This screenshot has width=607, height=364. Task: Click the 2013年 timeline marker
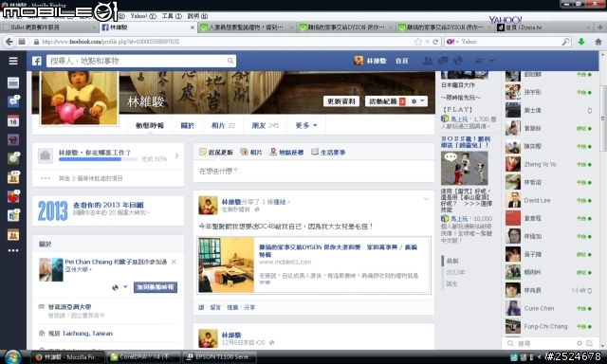(455, 272)
